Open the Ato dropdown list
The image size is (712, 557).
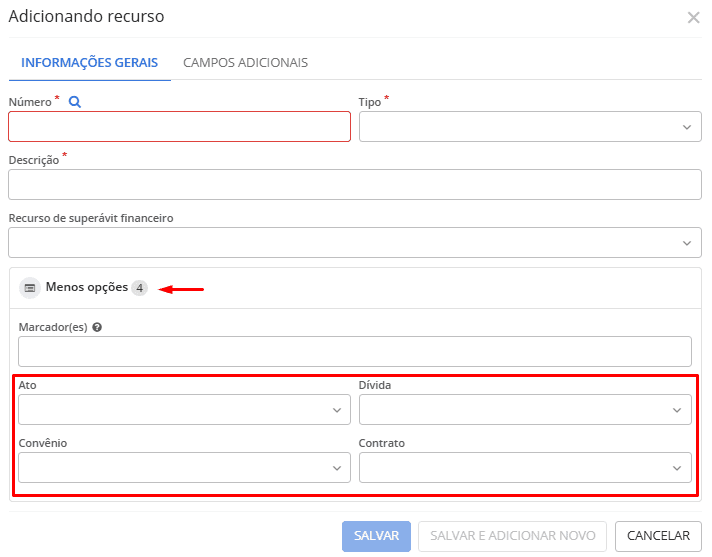[184, 410]
